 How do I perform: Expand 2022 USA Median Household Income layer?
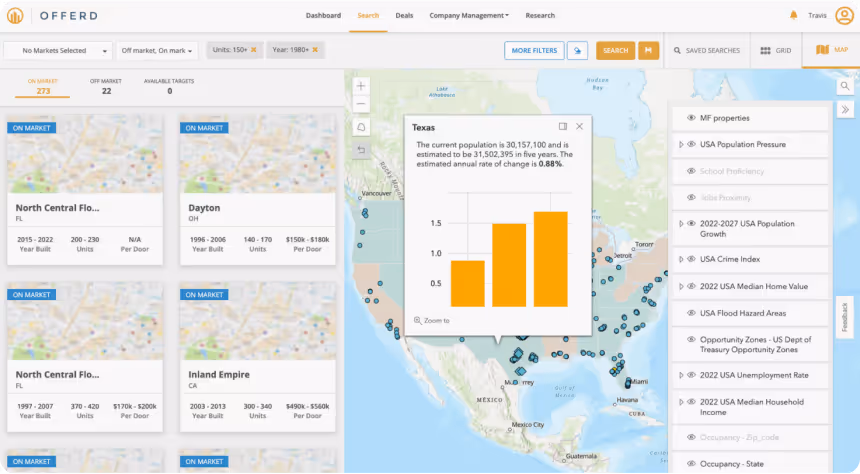(681, 402)
